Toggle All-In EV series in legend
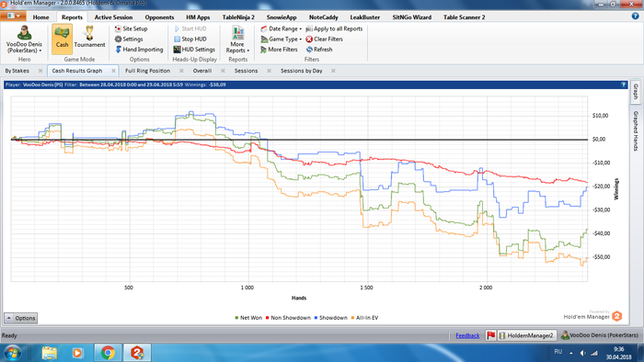Screen dimensions: 644x362 coord(364,318)
